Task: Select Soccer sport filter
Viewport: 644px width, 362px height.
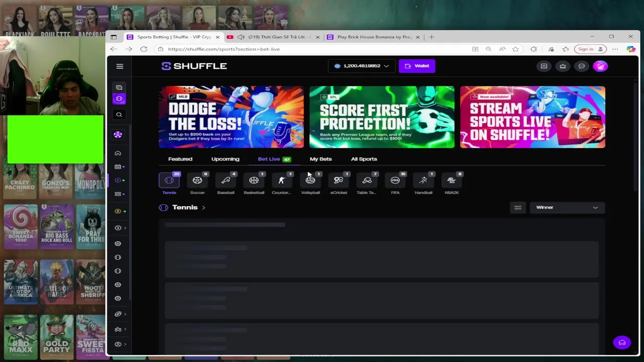Action: [x=197, y=184]
